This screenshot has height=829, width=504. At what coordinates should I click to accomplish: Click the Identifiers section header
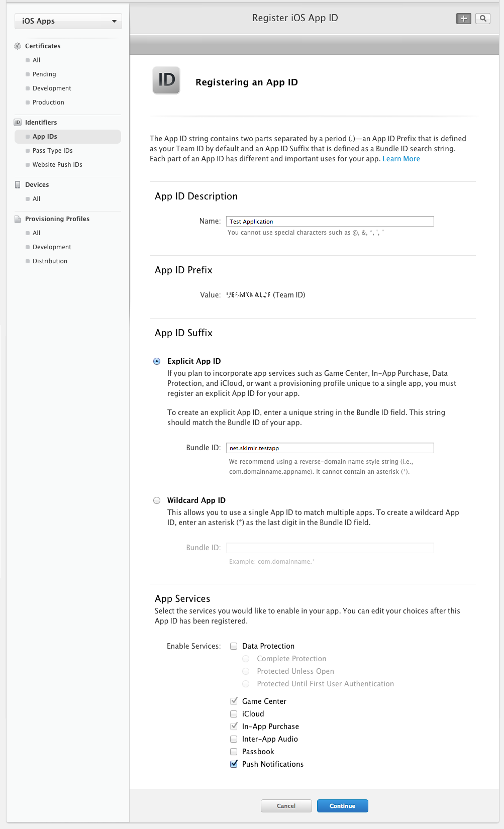(41, 123)
